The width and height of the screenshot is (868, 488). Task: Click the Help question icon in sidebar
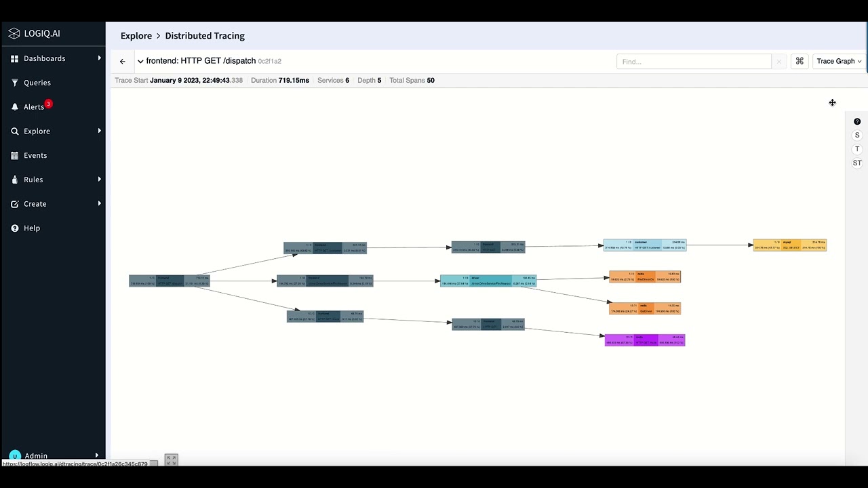(14, 228)
